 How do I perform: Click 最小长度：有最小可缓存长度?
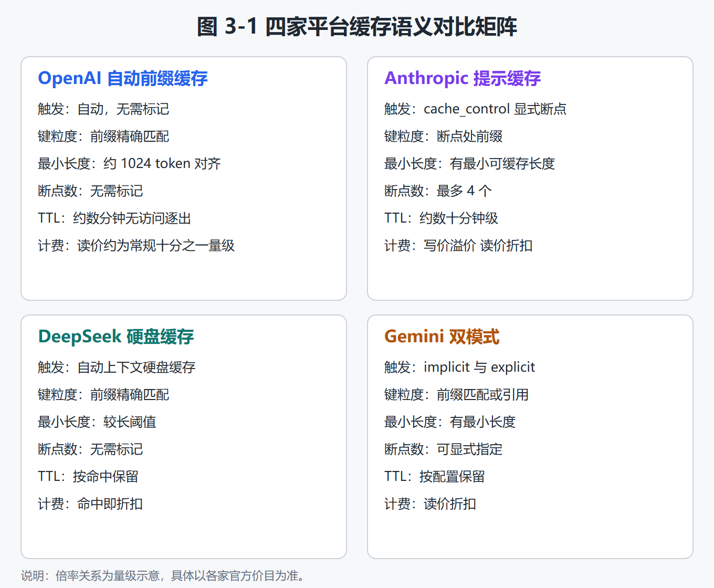[x=470, y=164]
